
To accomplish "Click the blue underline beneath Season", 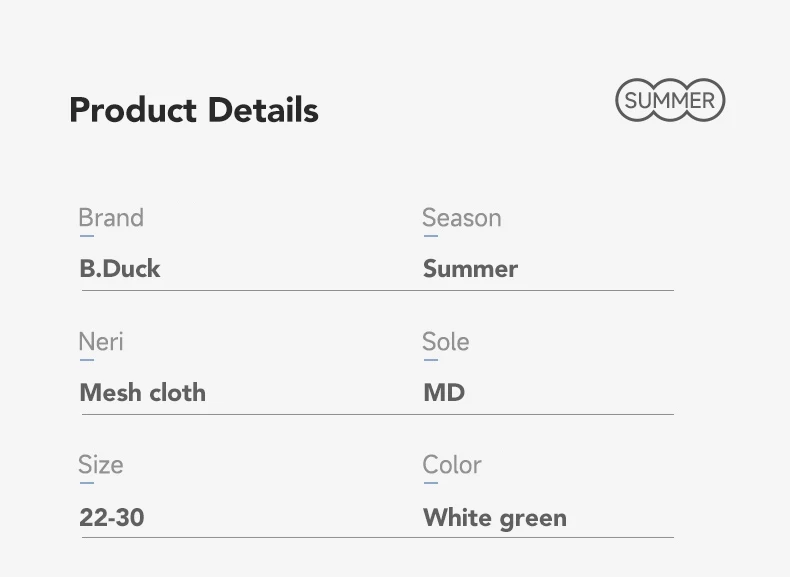I will click(431, 236).
